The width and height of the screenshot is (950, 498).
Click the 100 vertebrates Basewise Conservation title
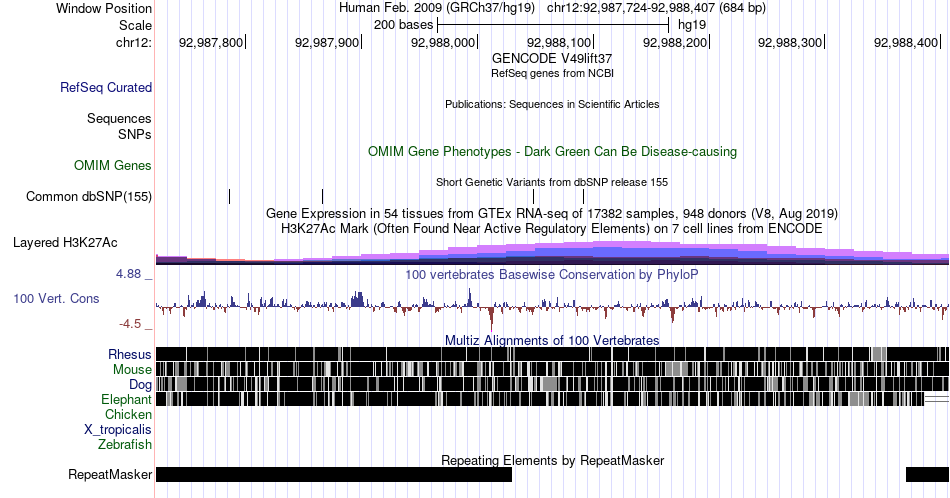pyautogui.click(x=552, y=274)
